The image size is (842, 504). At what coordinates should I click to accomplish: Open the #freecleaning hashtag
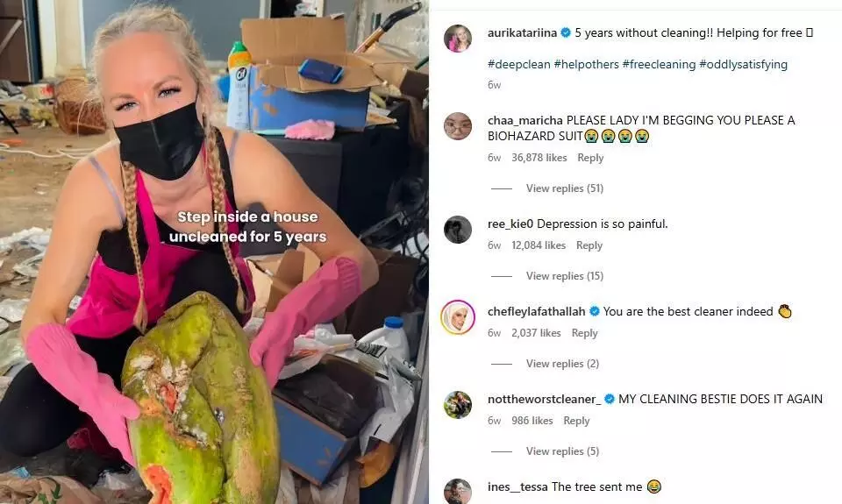pyautogui.click(x=659, y=64)
